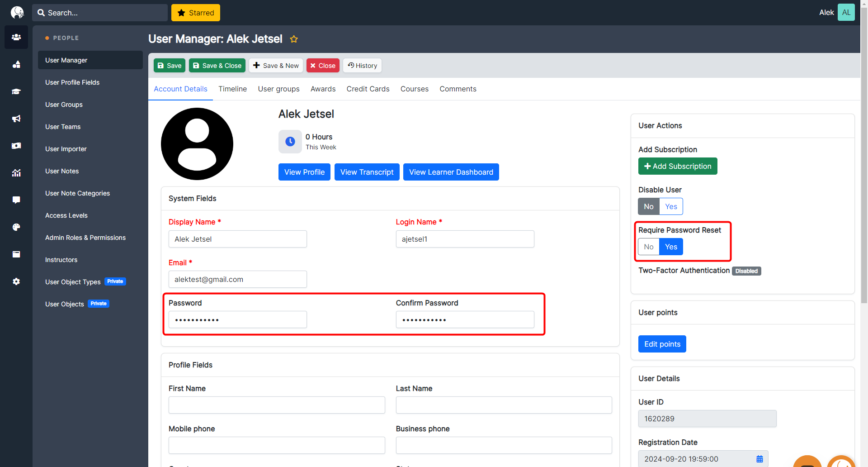Open the shapes content icon in sidebar
Screen dimensions: 868x467
pyautogui.click(x=16, y=64)
